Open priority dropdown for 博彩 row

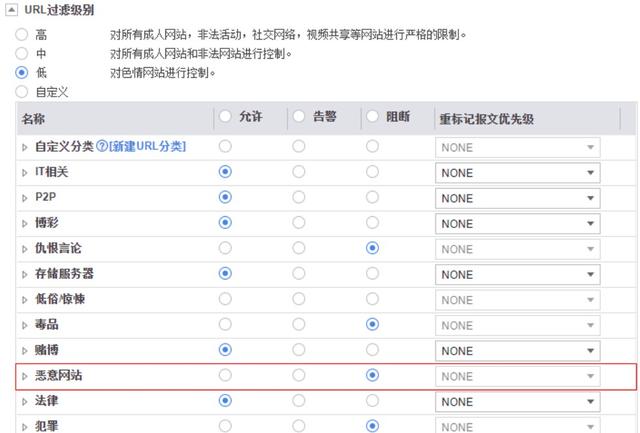518,224
